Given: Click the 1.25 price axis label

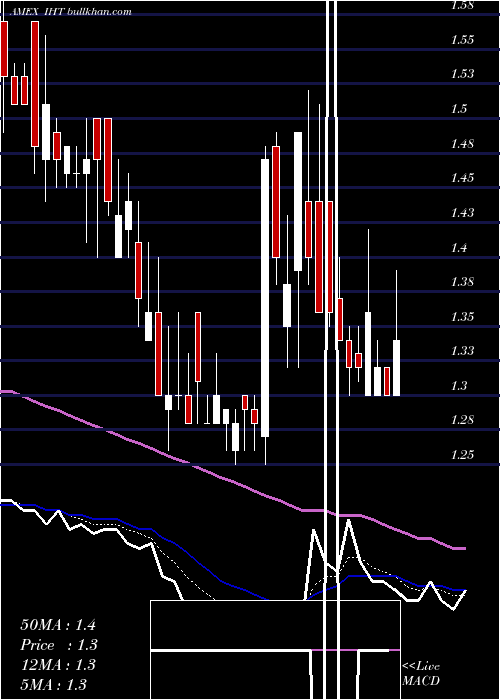Looking at the screenshot, I should point(462,454).
